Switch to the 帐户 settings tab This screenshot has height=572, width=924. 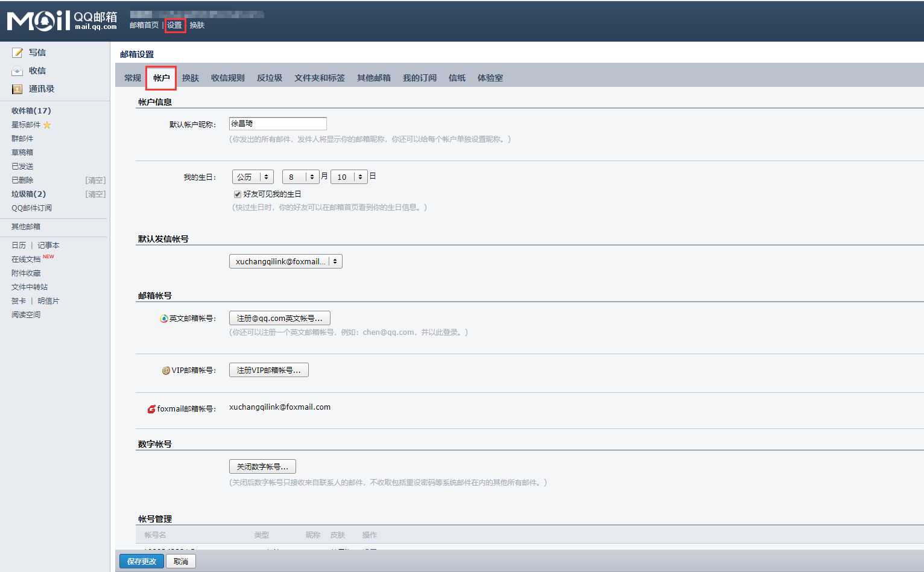click(161, 78)
